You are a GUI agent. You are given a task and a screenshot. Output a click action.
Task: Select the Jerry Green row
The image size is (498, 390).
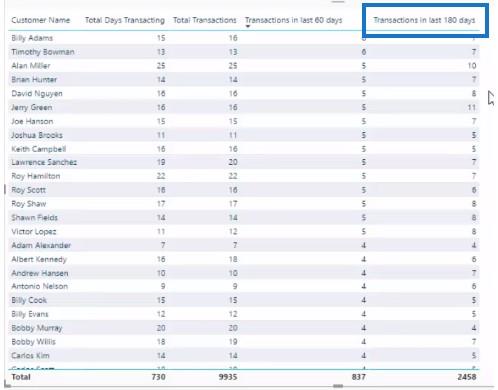coord(244,107)
